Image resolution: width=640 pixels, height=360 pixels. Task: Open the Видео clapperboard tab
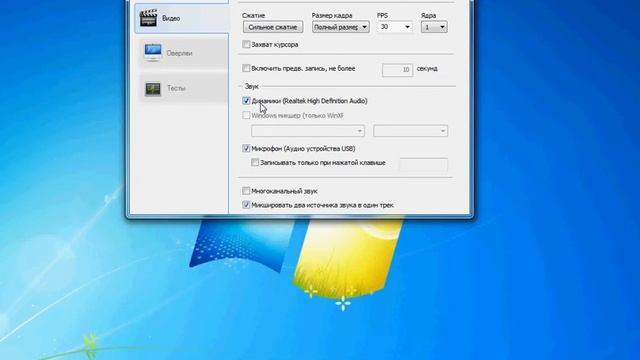pos(182,18)
